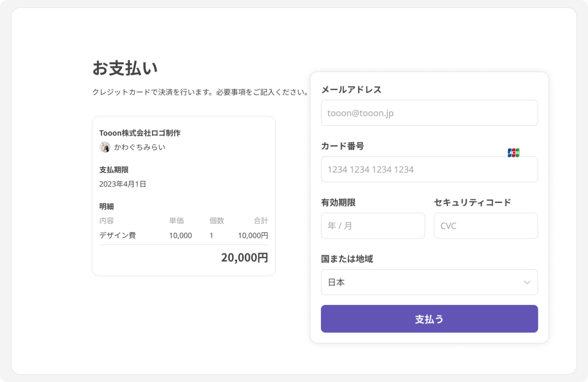The image size is (588, 382).
Task: Click the CVC security code field
Action: [485, 226]
